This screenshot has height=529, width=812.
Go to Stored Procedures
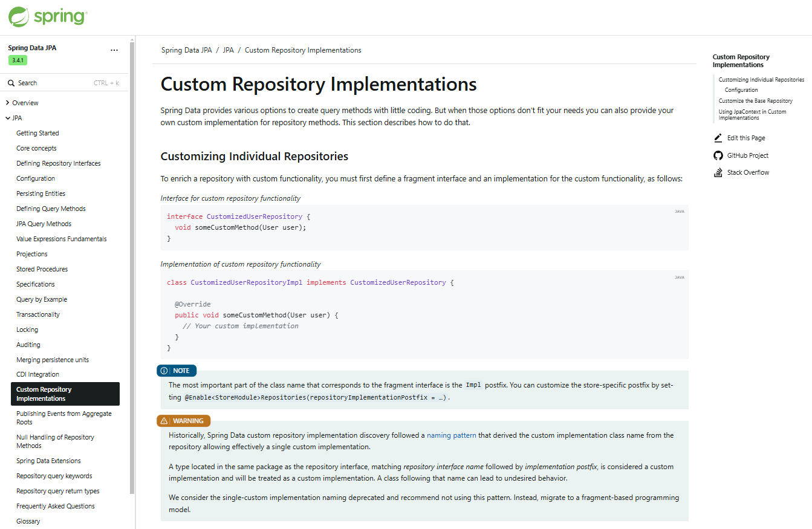(x=42, y=269)
